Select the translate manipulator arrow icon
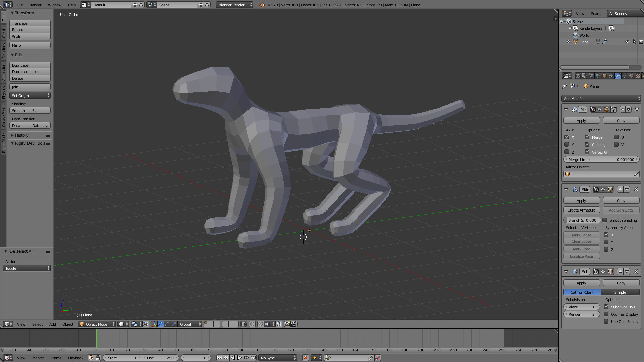This screenshot has width=644, height=362. (x=161, y=324)
